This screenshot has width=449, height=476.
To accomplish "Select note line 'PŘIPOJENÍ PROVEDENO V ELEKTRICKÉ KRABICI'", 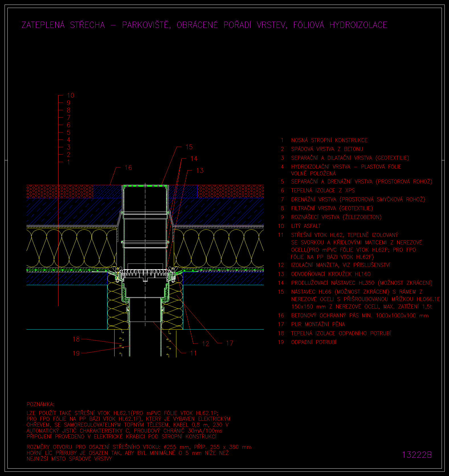I will point(122,436).
